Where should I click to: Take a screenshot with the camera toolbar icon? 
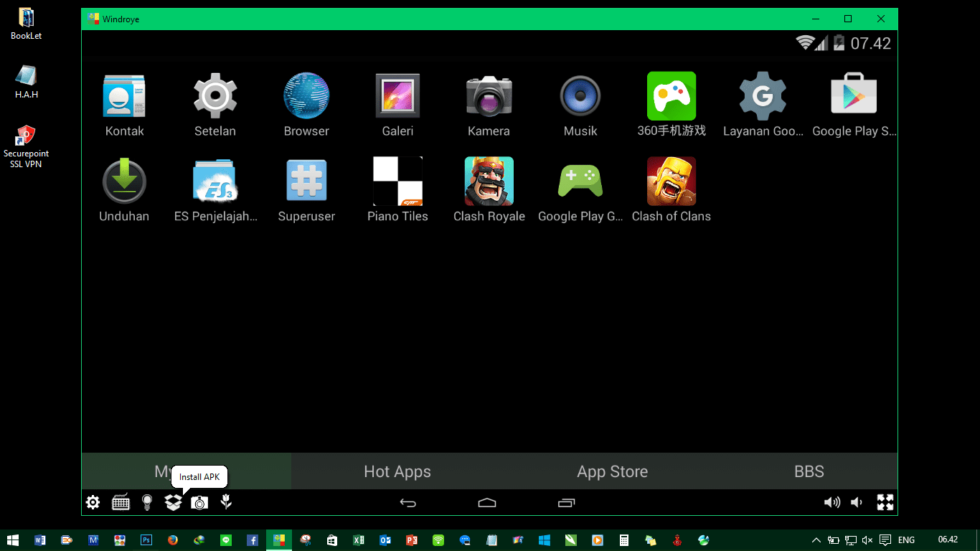point(199,503)
